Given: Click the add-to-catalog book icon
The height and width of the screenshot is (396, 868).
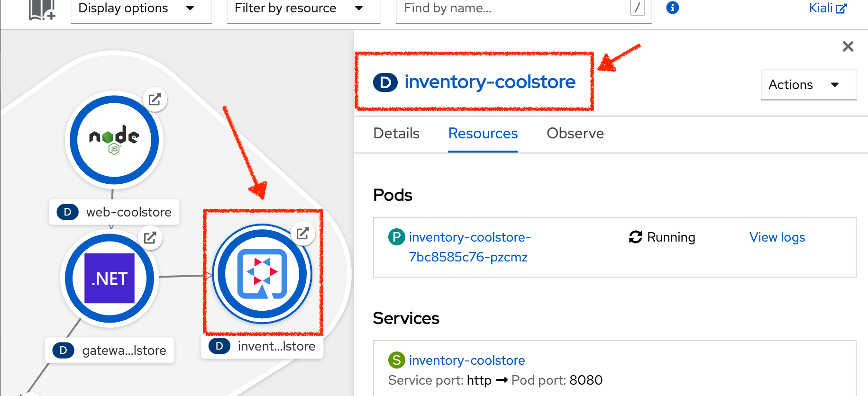Looking at the screenshot, I should click(42, 9).
